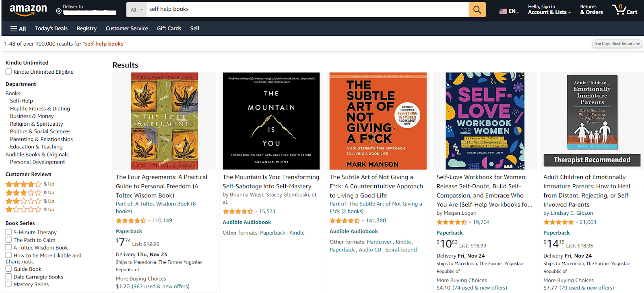Open The Mountain Is You cover thumbnail
Image resolution: width=644 pixels, height=293 pixels.
click(x=271, y=121)
